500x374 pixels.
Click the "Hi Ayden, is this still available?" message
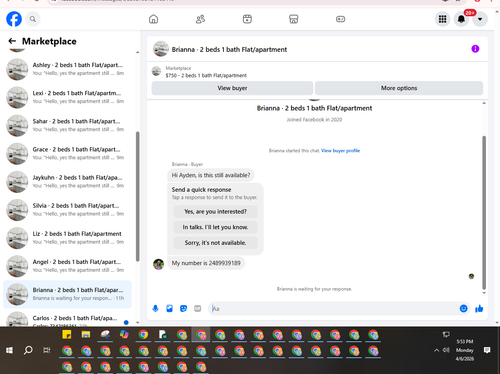pos(211,175)
